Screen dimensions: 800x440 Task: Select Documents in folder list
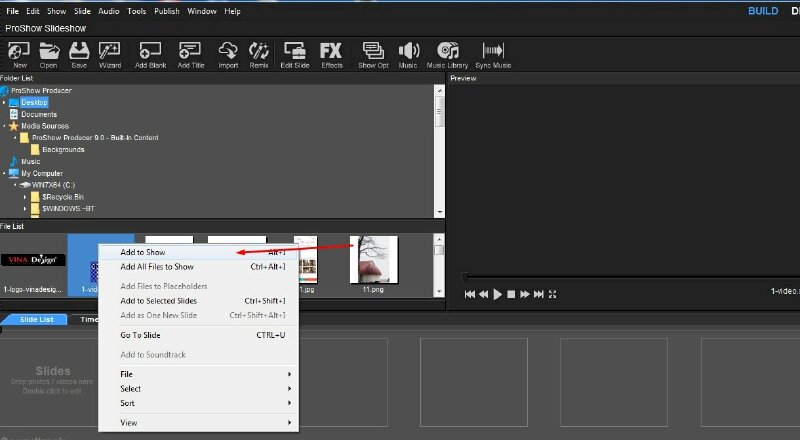coord(39,114)
